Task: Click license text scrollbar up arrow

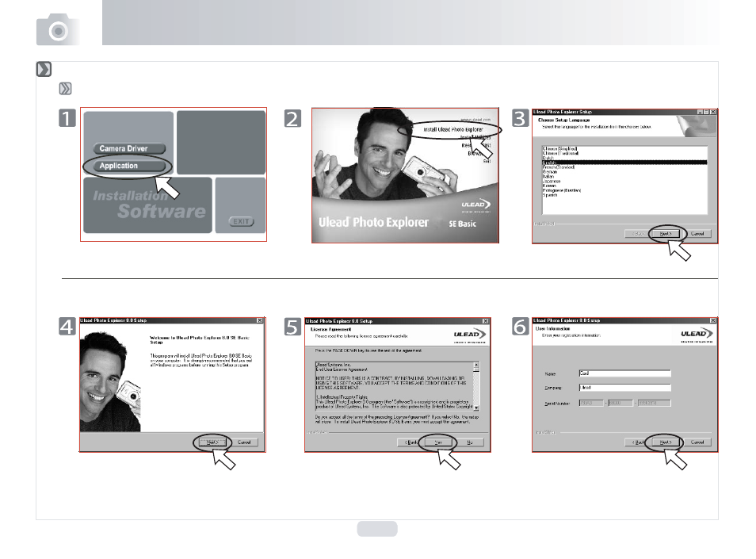Action: pos(476,365)
